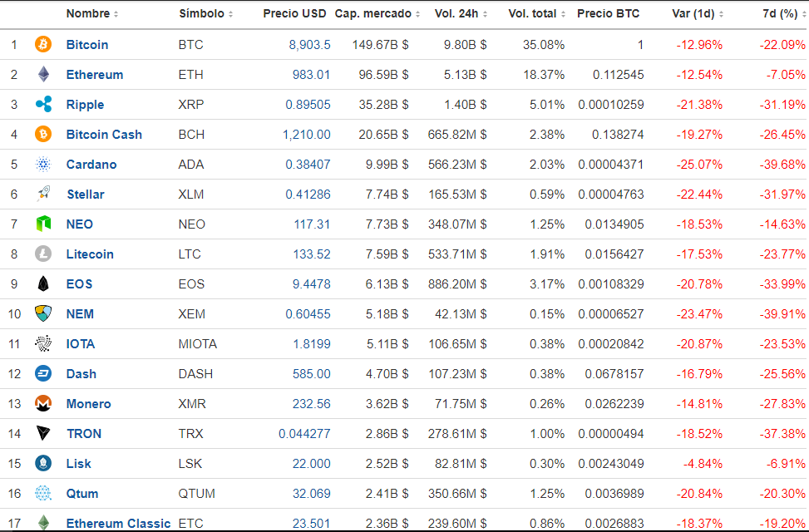Click the Monero logo icon

coord(43,403)
